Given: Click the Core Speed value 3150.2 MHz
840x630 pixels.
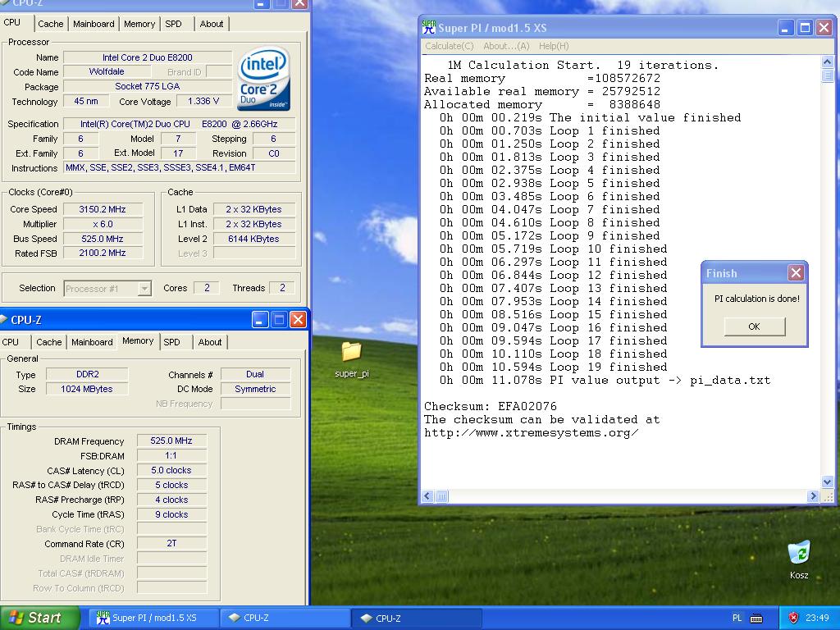Looking at the screenshot, I should coord(103,209).
